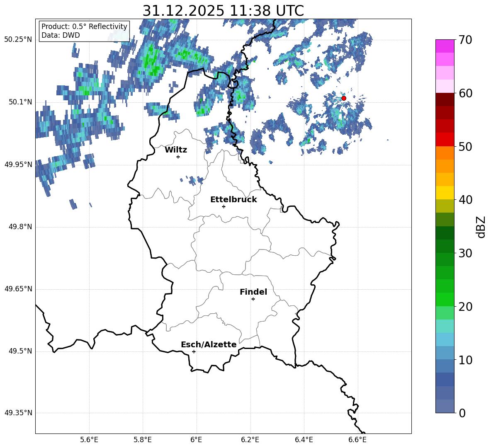This screenshot has height=448, width=491.
Task: Click the 5.6°E longitude label
Action: (x=89, y=440)
